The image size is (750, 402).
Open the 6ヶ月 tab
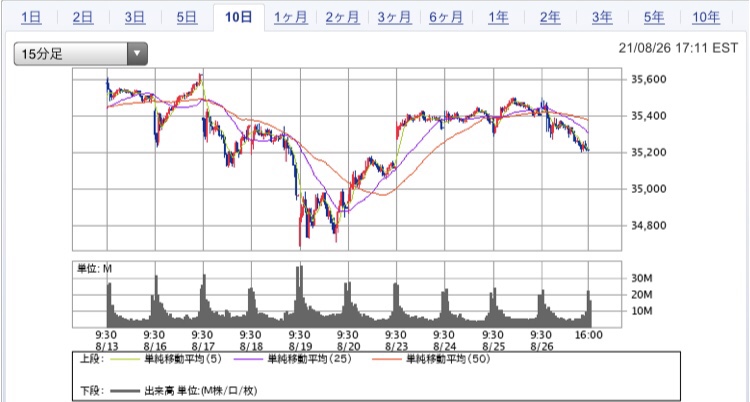pyautogui.click(x=446, y=18)
